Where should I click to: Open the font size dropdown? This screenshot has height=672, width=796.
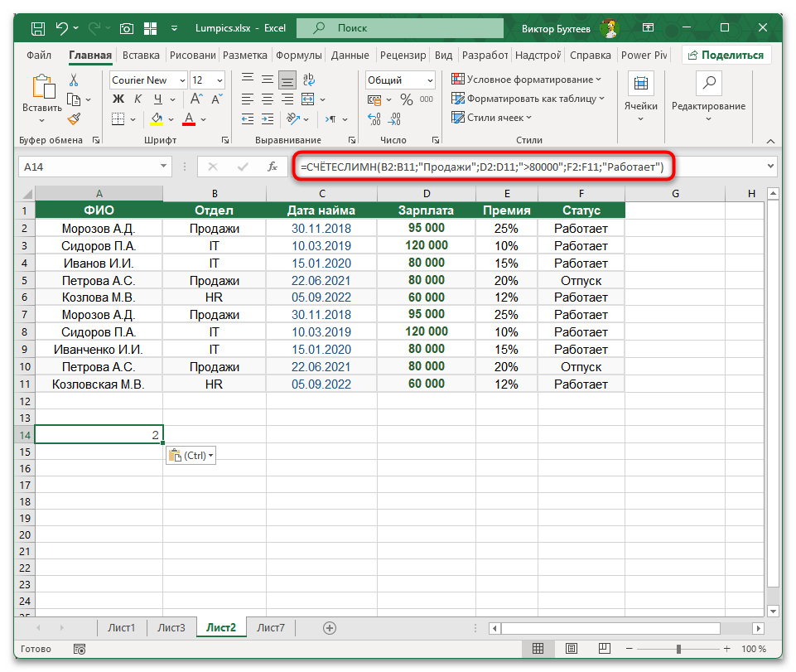click(x=220, y=80)
